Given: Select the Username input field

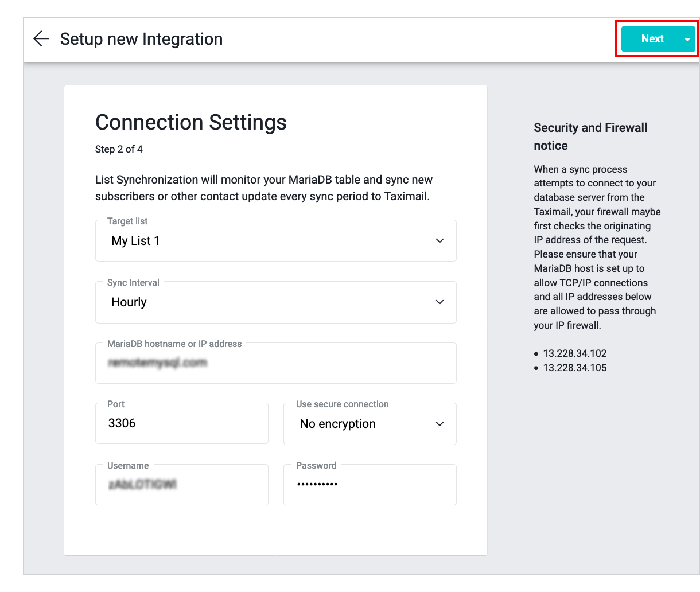Looking at the screenshot, I should 181,485.
